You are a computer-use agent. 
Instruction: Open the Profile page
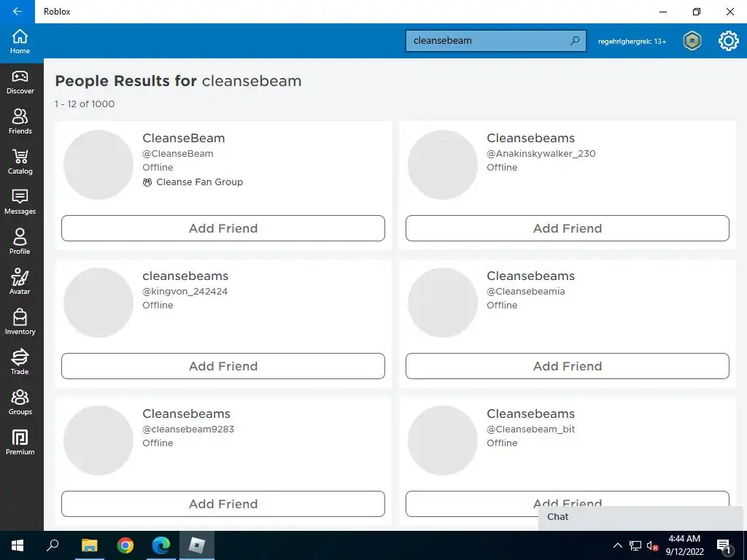(20, 242)
